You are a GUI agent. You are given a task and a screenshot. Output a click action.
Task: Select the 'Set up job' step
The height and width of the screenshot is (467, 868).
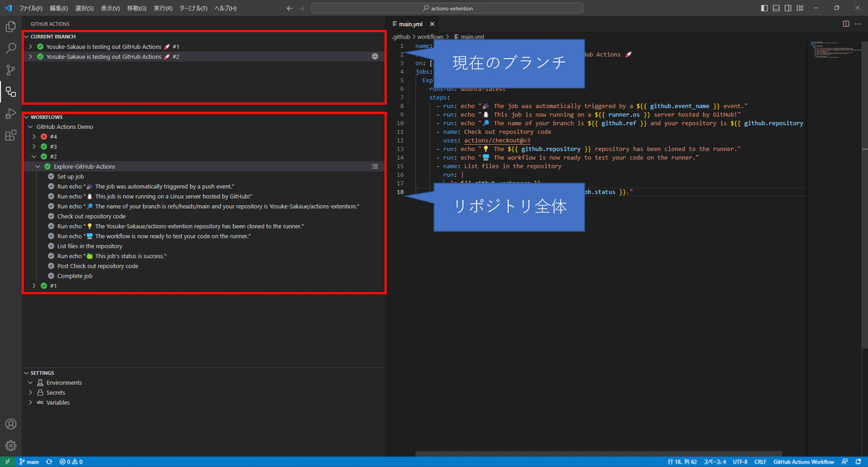pos(70,177)
